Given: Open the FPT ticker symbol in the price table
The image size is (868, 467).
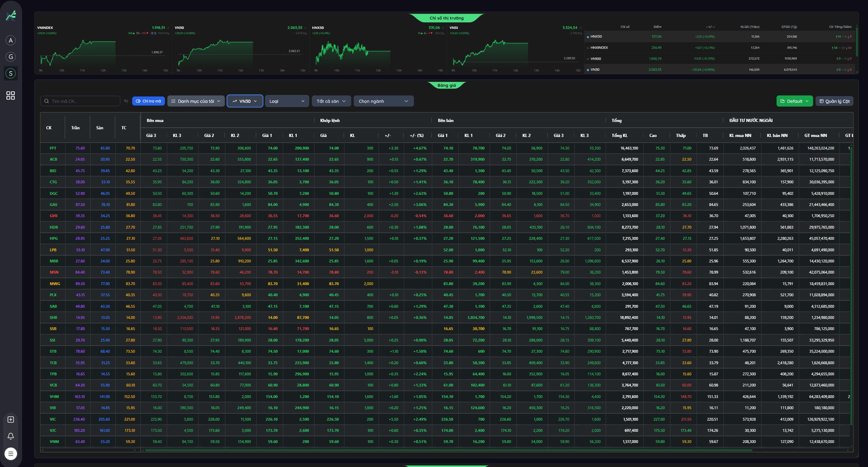Looking at the screenshot, I should pyautogui.click(x=53, y=148).
